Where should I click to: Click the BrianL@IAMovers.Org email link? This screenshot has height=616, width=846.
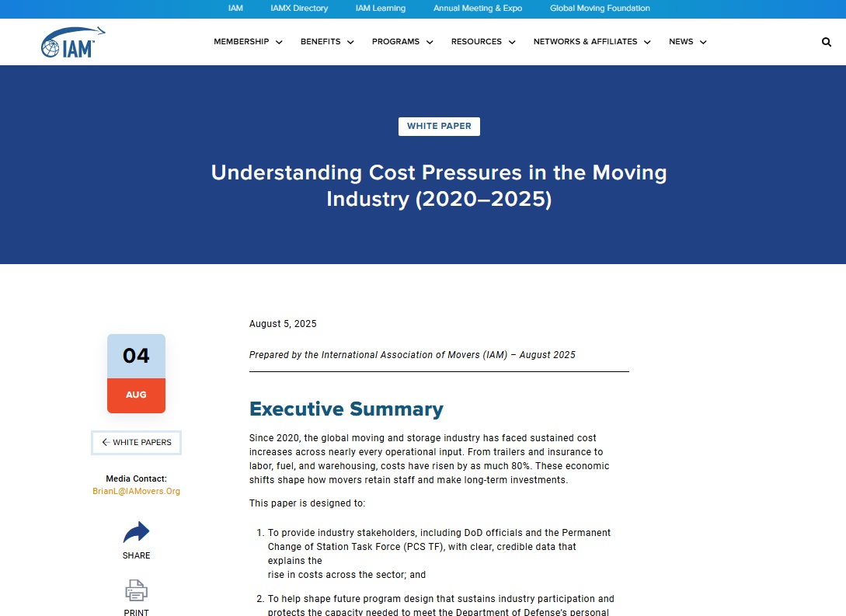(x=136, y=490)
